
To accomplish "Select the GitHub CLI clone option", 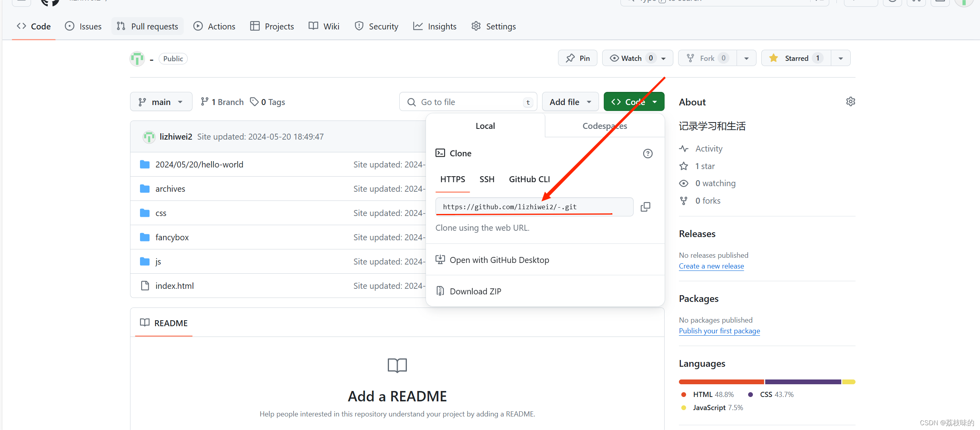I will [x=529, y=179].
